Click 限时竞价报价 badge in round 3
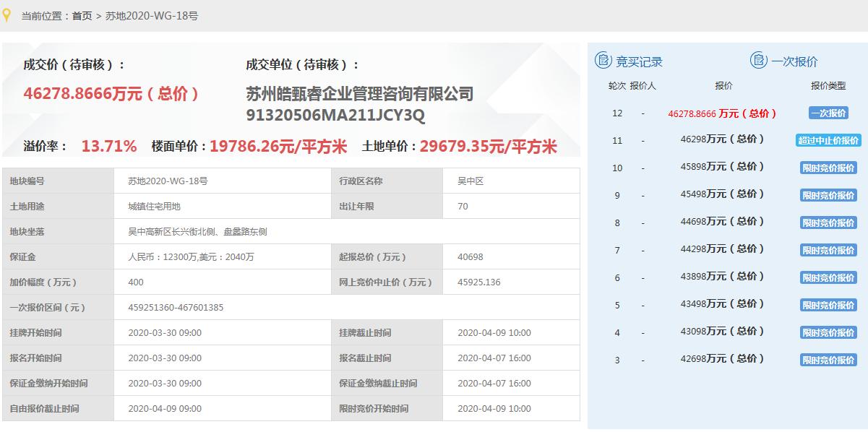This screenshot has height=432, width=868. (828, 360)
